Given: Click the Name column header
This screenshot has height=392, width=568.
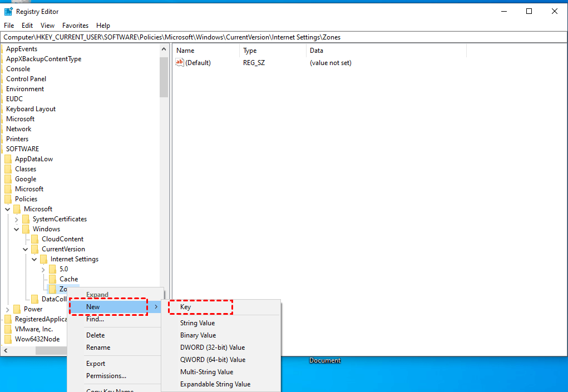Looking at the screenshot, I should pyautogui.click(x=206, y=51).
